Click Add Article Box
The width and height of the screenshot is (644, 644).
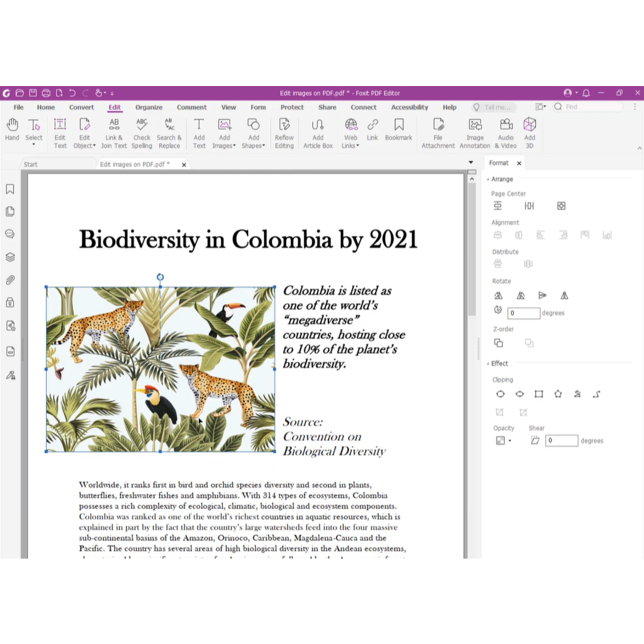(318, 133)
